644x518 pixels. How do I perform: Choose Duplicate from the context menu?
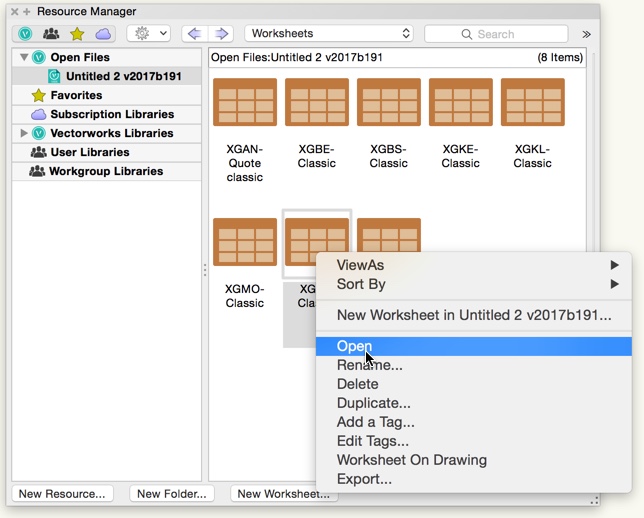click(474, 403)
